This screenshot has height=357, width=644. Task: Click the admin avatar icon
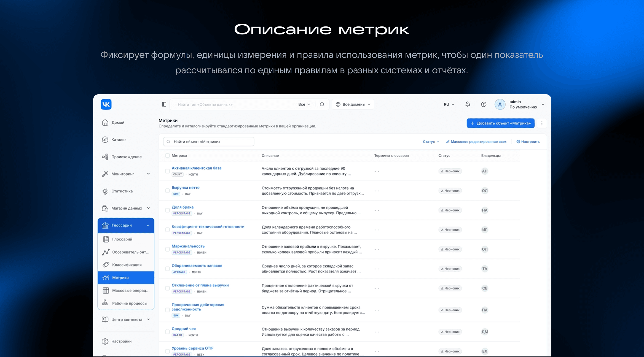(500, 104)
